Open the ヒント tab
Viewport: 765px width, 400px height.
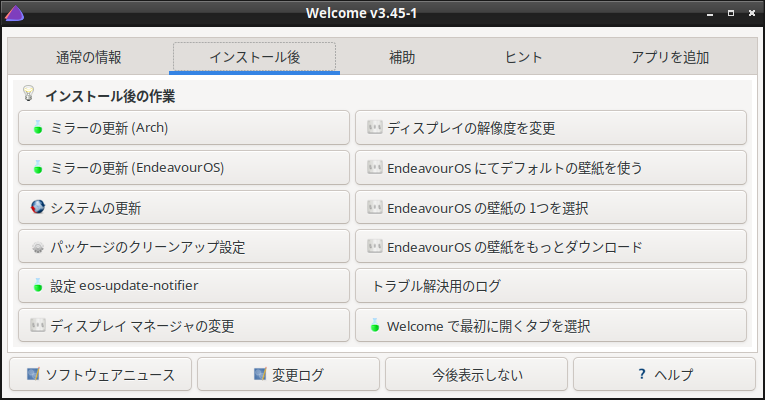click(523, 57)
